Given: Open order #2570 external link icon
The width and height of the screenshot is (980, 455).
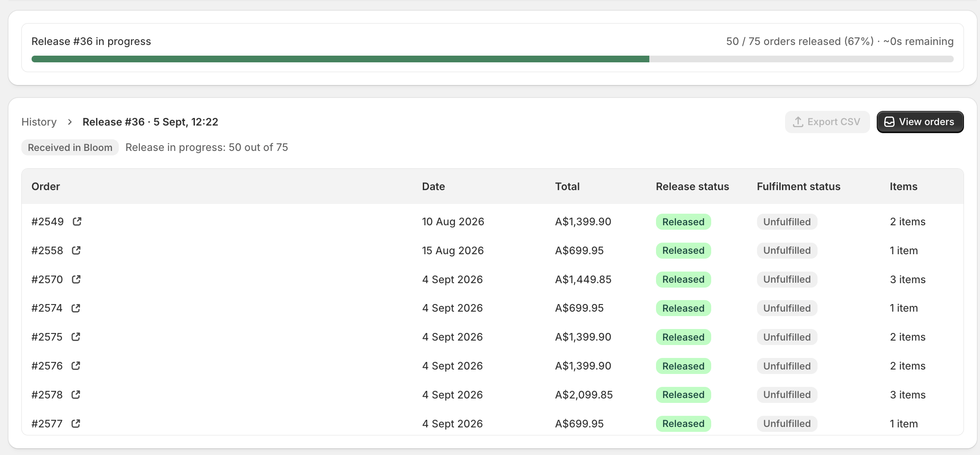Looking at the screenshot, I should (x=76, y=279).
